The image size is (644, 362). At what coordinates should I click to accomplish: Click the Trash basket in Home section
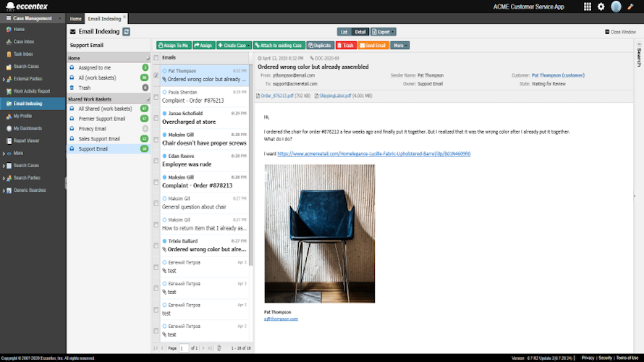click(85, 87)
